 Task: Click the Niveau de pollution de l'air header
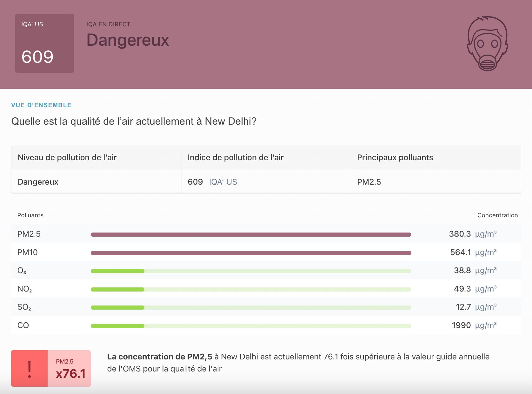pos(67,157)
